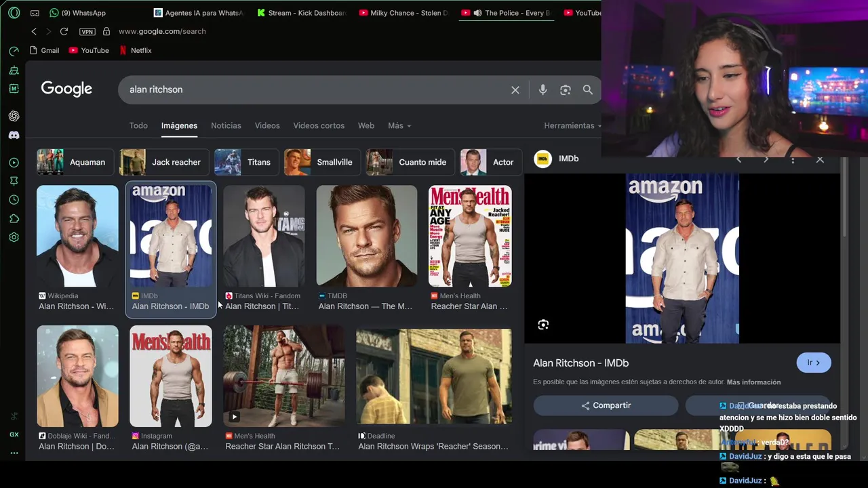Click the Google logo

(x=66, y=89)
